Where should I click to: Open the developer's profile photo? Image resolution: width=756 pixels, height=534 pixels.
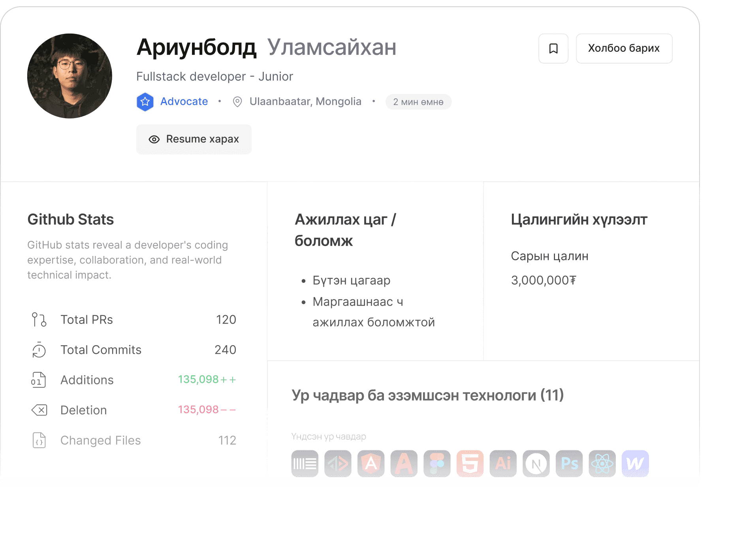click(70, 76)
